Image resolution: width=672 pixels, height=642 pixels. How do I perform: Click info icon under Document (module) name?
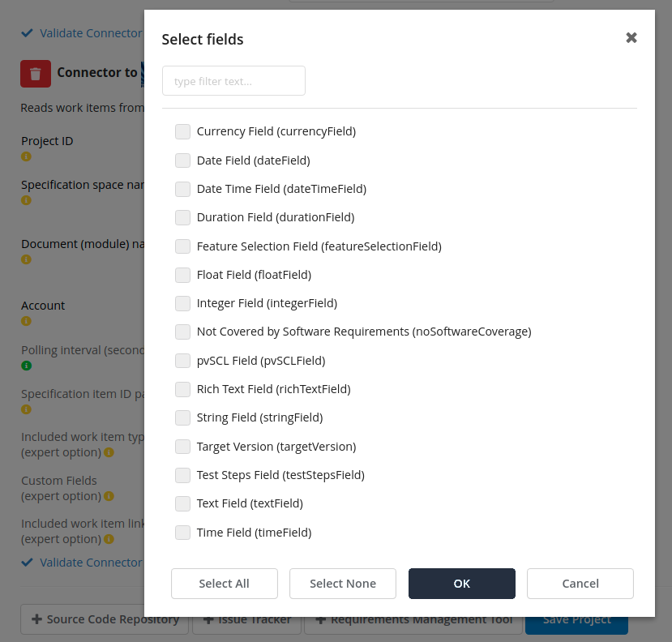click(26, 259)
